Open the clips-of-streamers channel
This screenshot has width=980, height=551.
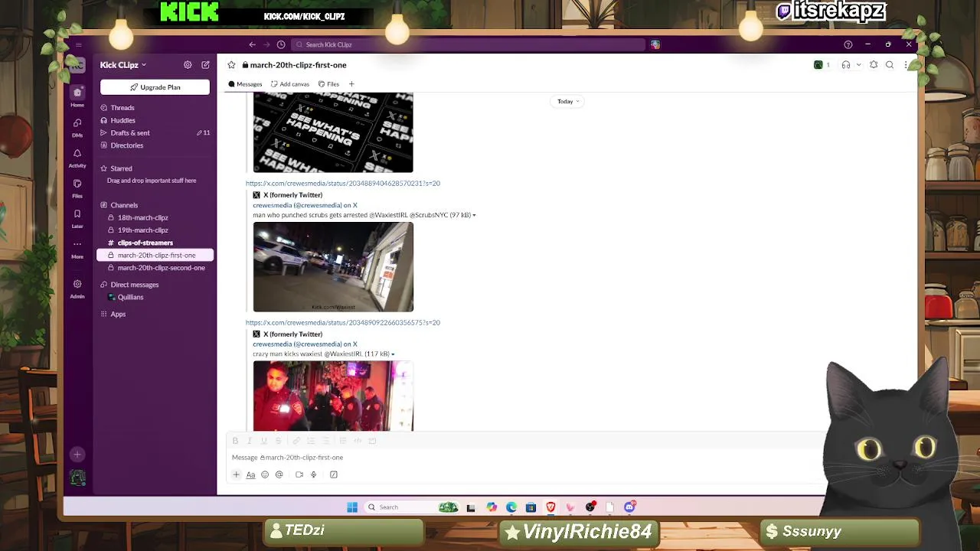tap(155, 243)
